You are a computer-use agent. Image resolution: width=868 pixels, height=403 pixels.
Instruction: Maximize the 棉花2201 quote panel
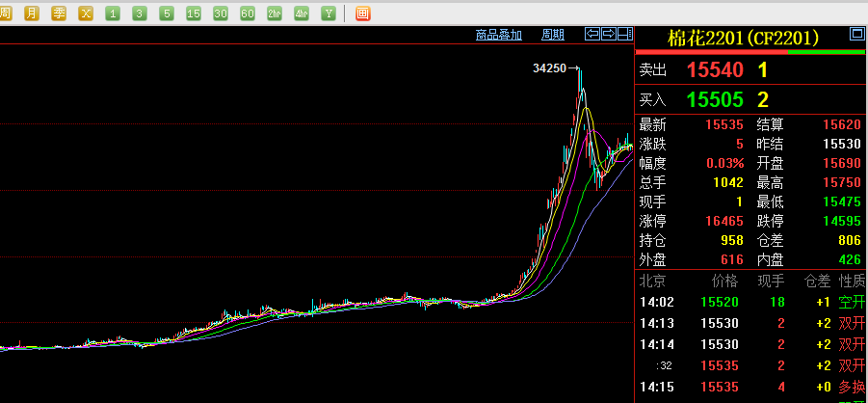click(x=856, y=34)
